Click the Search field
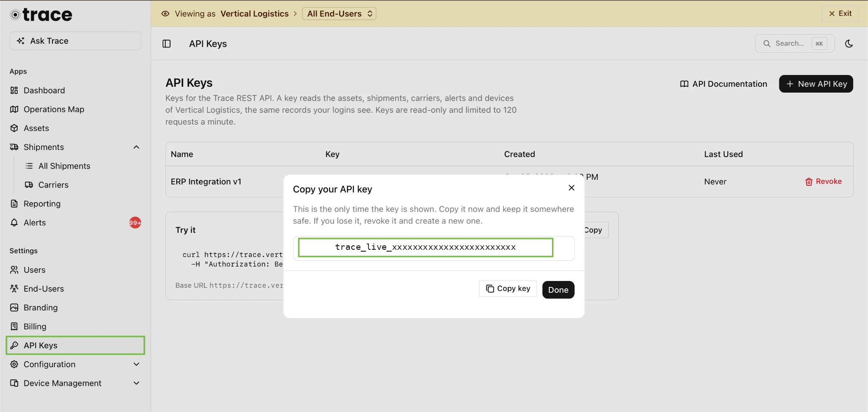This screenshot has height=412, width=868. point(795,43)
